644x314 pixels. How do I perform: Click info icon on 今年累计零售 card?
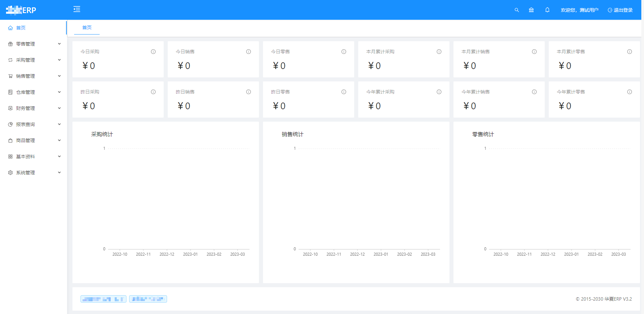coord(630,92)
